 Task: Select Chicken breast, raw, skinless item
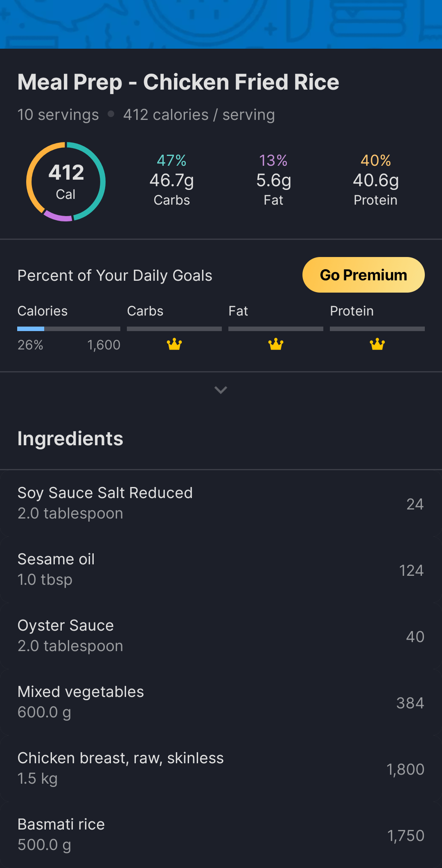click(x=221, y=769)
